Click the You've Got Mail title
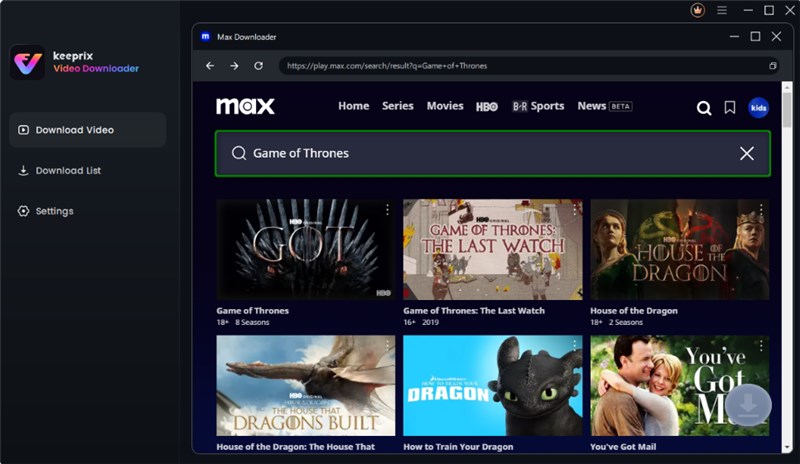The height and width of the screenshot is (464, 800). point(623,447)
